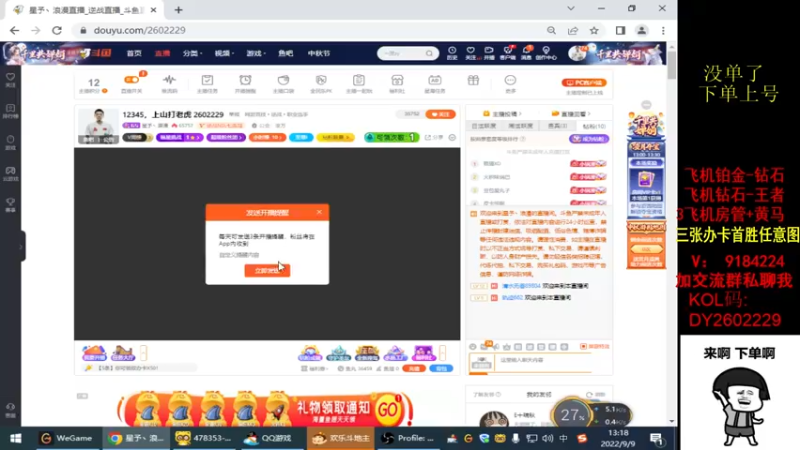Click the blue button next to recharge

[441, 368]
